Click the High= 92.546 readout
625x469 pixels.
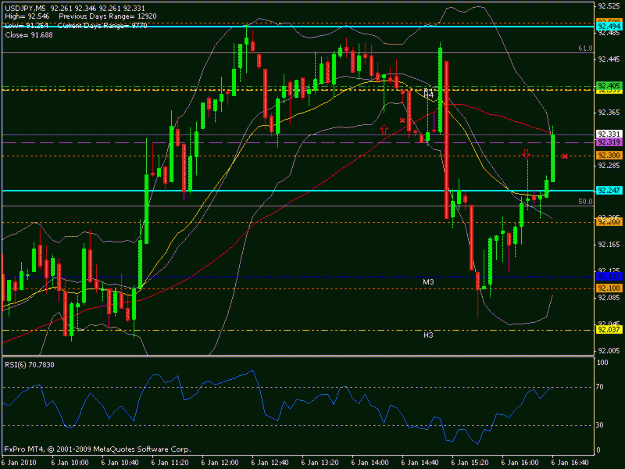[27, 17]
